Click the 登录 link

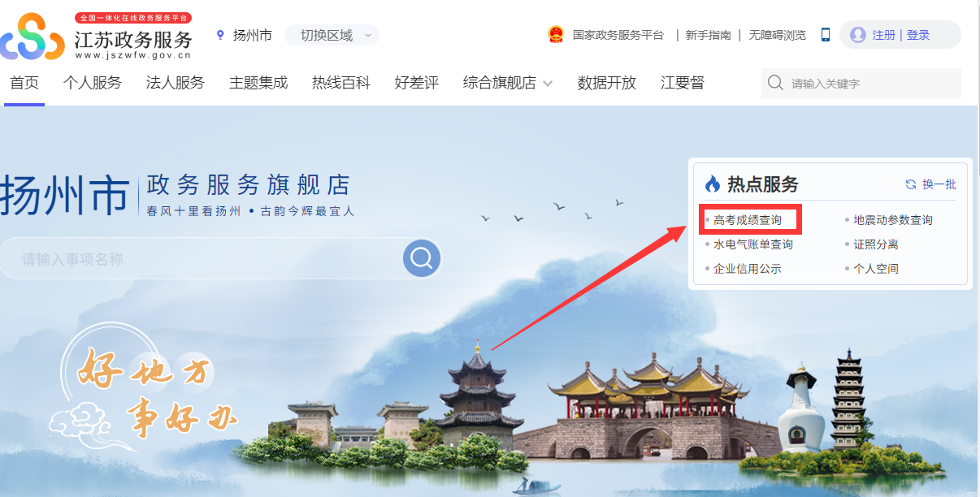click(918, 35)
